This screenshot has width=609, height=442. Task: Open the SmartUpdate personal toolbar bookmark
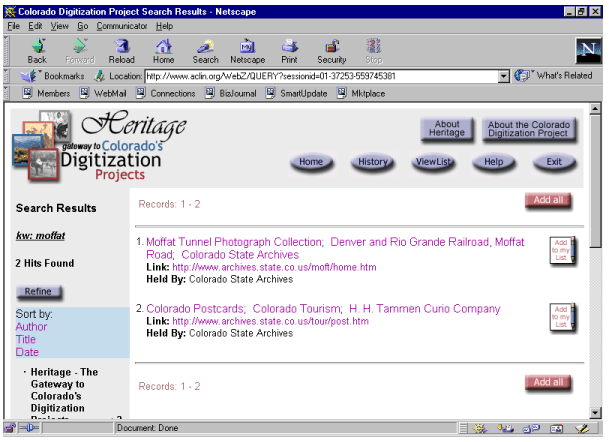point(296,93)
